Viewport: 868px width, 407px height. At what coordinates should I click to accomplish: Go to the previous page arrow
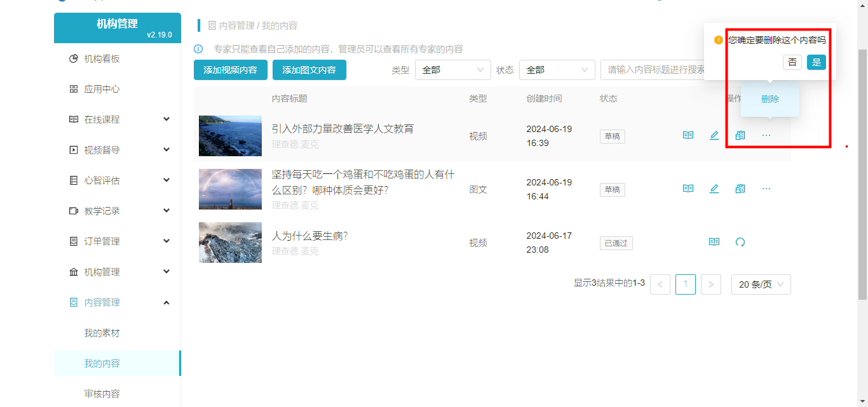660,284
